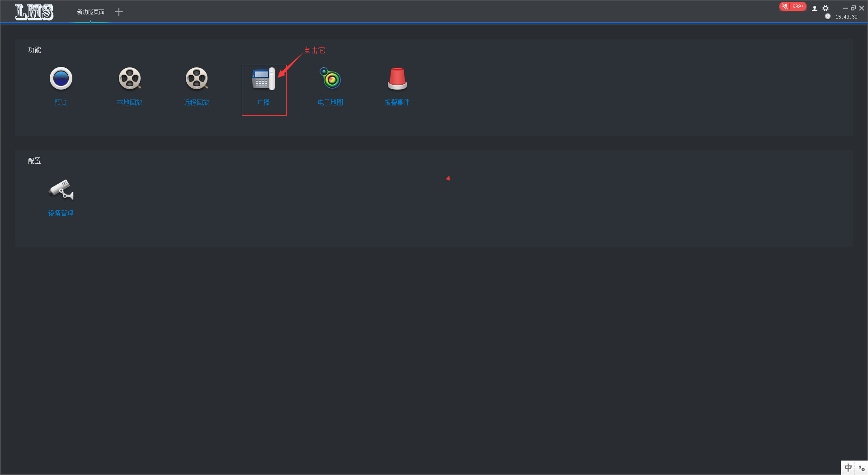868x475 pixels.
Task: Open 设备管理 device management
Action: click(x=61, y=190)
